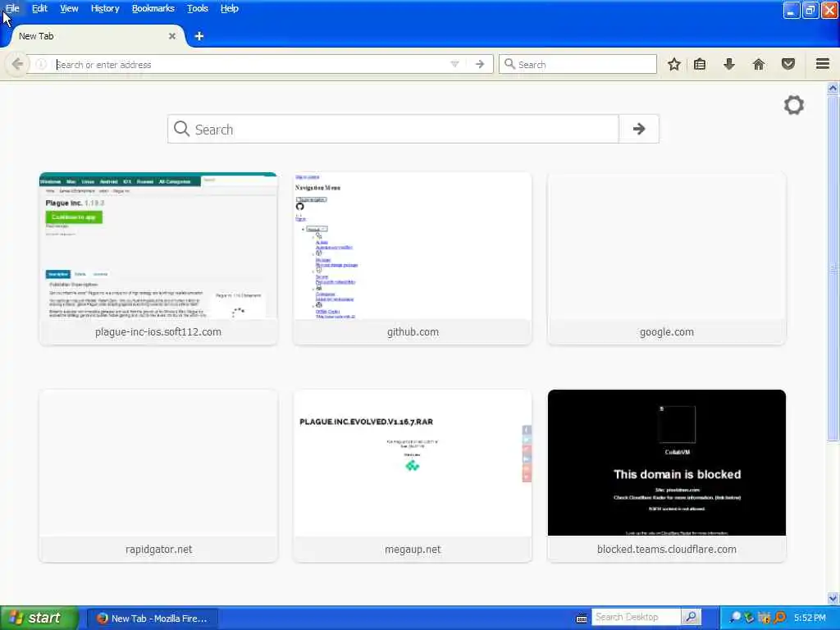Screen dimensions: 840x630
Task: Open the google.com tile
Action: (666, 258)
